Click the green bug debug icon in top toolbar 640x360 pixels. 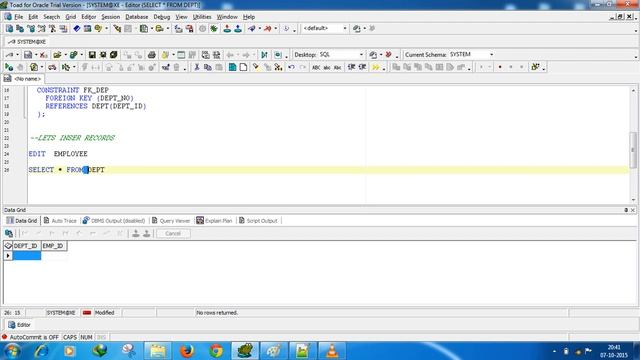(x=214, y=29)
